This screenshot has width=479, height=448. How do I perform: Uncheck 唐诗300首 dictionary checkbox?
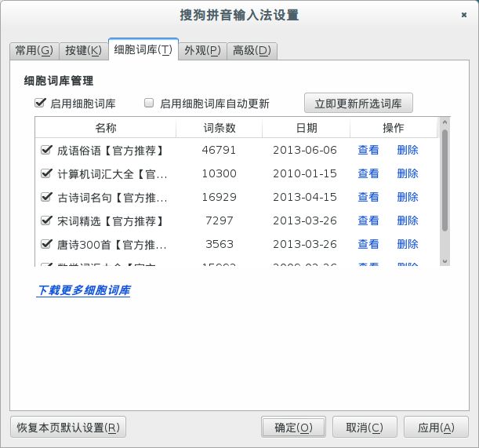pos(46,244)
